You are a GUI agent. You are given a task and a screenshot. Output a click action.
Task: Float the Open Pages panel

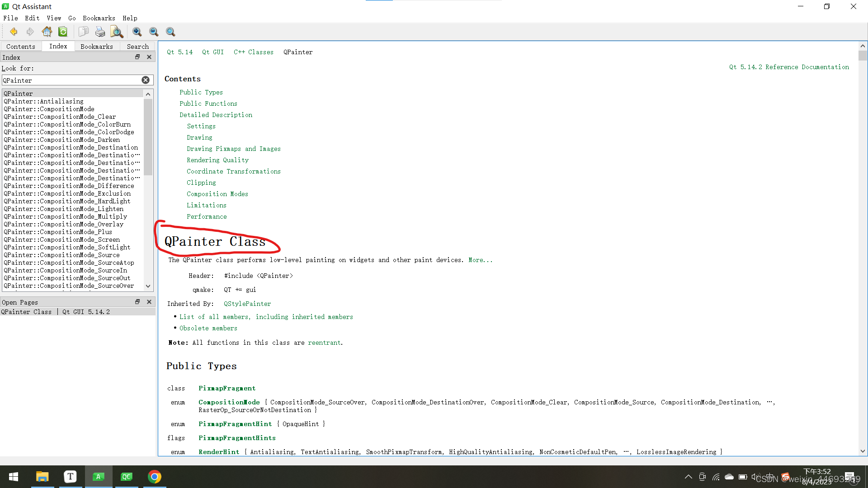coord(137,302)
